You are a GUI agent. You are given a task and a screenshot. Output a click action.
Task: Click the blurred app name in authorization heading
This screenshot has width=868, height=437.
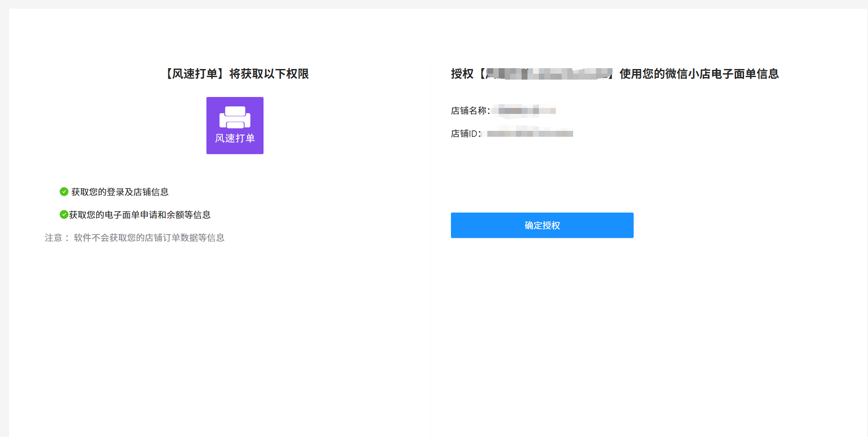pyautogui.click(x=549, y=74)
